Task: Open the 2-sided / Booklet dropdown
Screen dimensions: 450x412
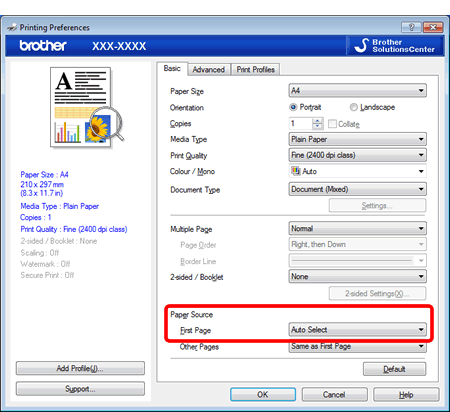Action: [x=357, y=276]
